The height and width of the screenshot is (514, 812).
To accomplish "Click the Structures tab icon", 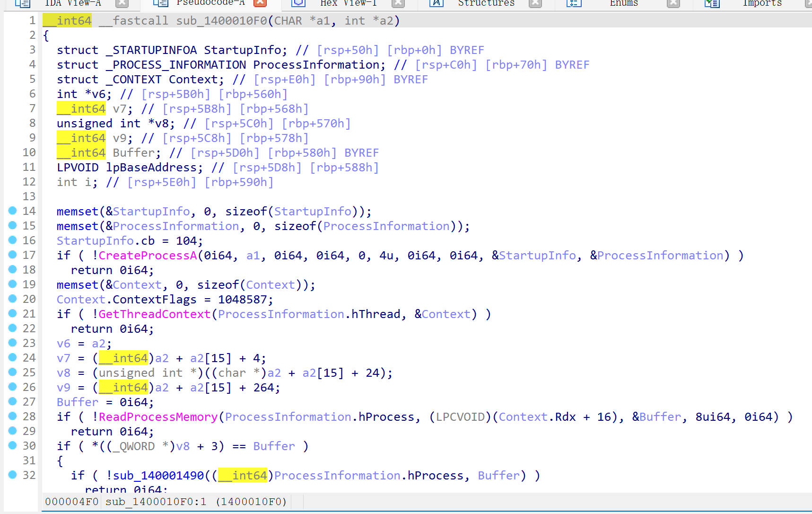I will pyautogui.click(x=436, y=3).
